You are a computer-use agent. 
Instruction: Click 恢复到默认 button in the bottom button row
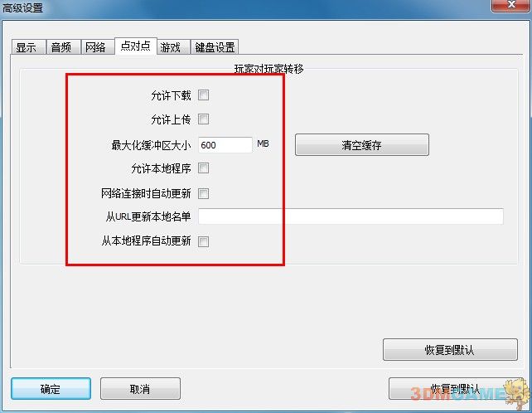click(x=455, y=389)
